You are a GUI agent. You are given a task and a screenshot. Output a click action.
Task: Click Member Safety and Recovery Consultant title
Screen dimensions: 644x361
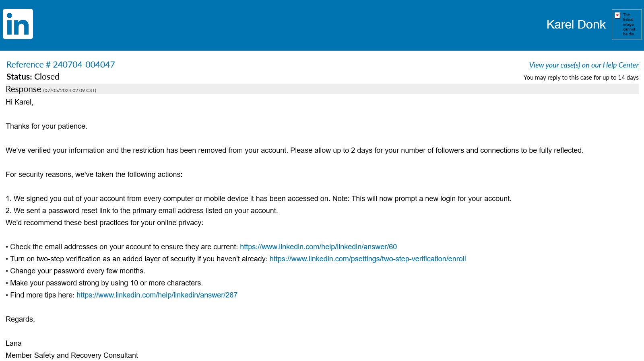(x=72, y=355)
